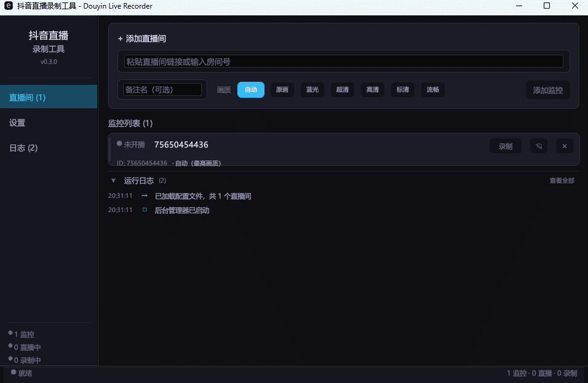Click the 'ID: 75650454436' detail text

pyautogui.click(x=141, y=163)
